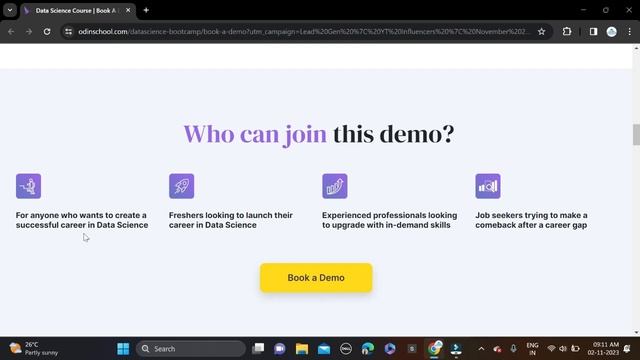
Task: Open Task View on the taskbar
Action: point(258,349)
